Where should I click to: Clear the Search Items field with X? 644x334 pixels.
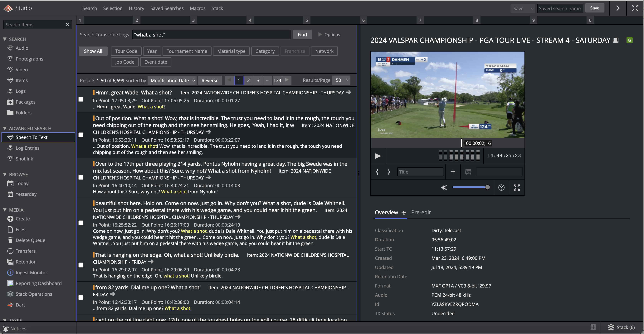click(67, 24)
